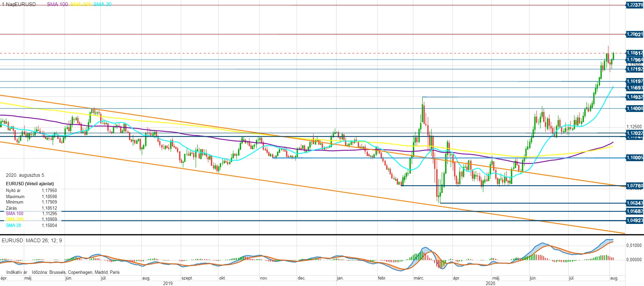Click the SMA 100 value 1,11295
The image size is (644, 286).
point(50,213)
